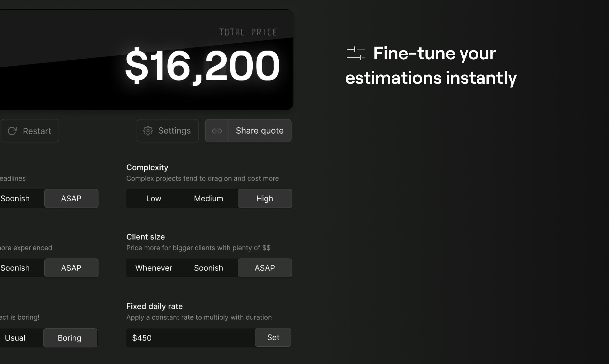This screenshot has width=609, height=364.
Task: Select the Boring option
Action: click(x=70, y=338)
